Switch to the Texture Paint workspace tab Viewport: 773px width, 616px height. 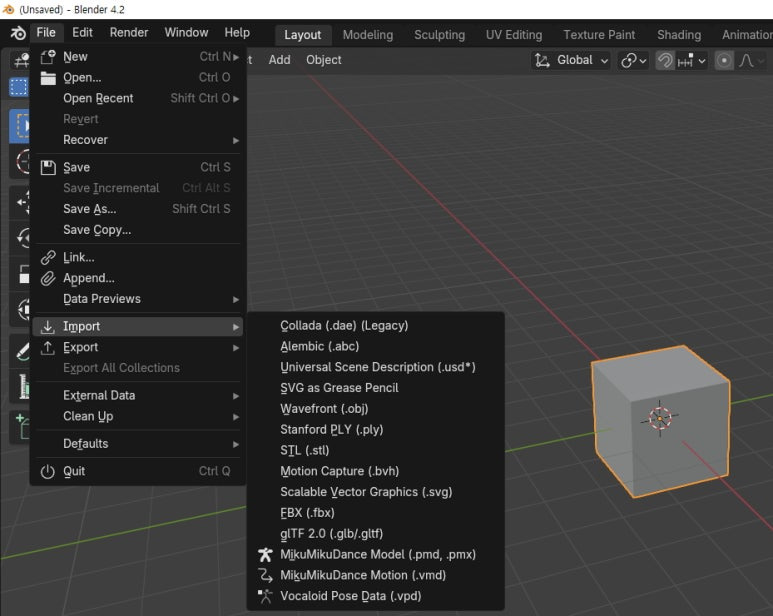(x=599, y=35)
